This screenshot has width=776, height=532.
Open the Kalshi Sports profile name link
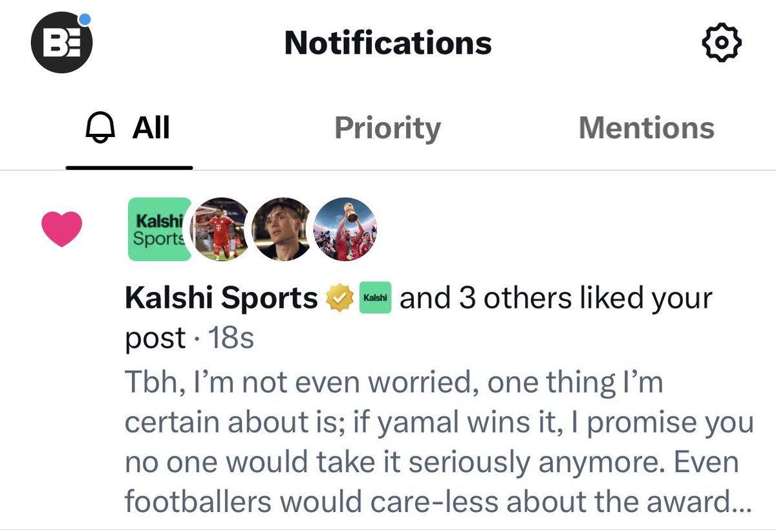(x=221, y=299)
